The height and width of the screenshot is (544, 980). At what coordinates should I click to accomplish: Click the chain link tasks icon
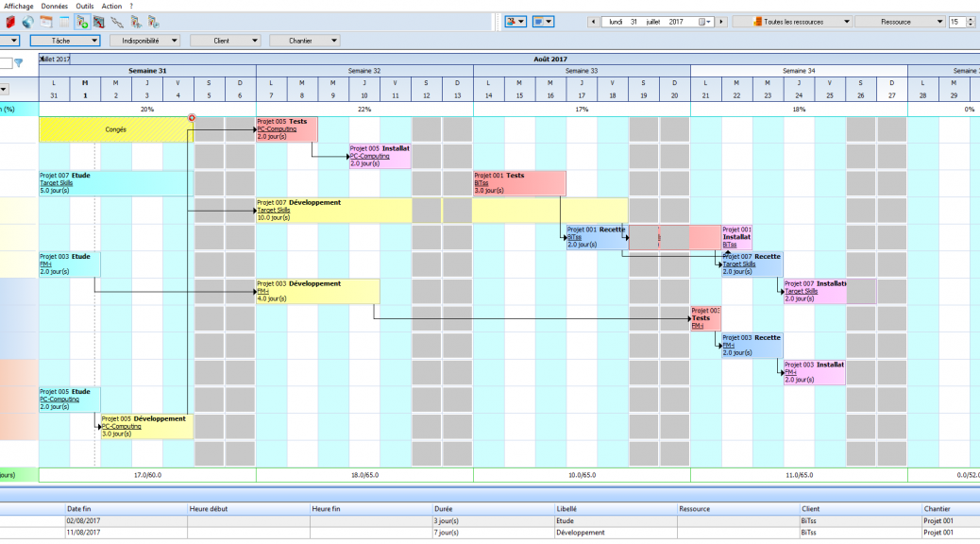pyautogui.click(x=117, y=22)
